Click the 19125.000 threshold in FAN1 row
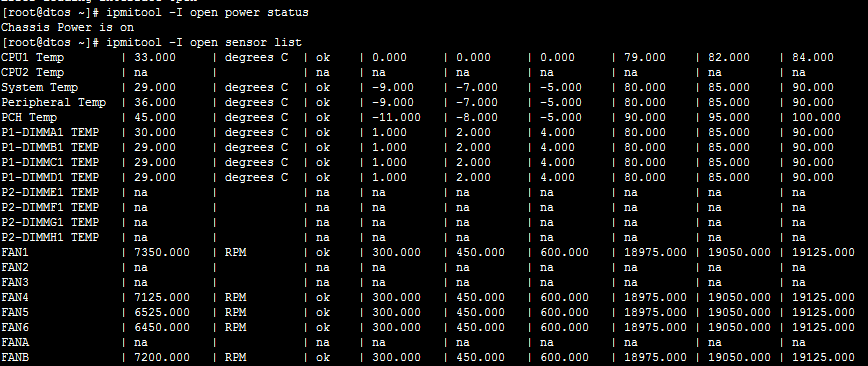This screenshot has height=366, width=868. point(824,252)
